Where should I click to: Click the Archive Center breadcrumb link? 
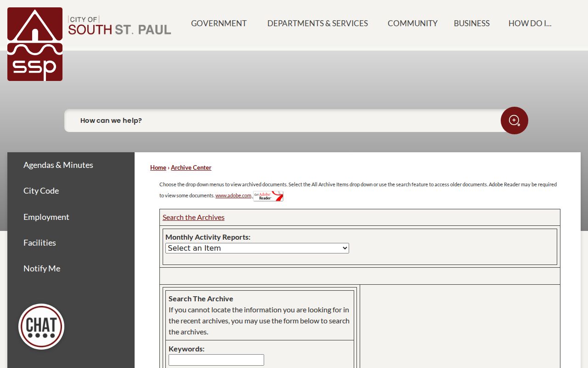[x=191, y=168]
